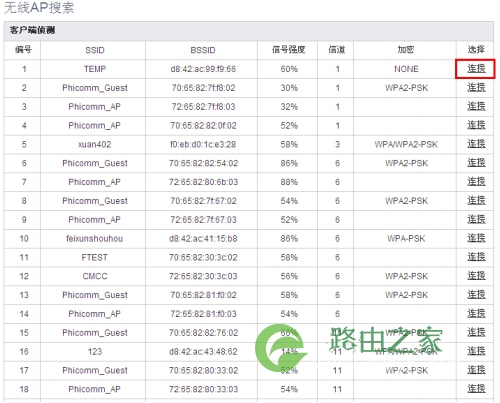Click the 加密 column header

[x=406, y=50]
